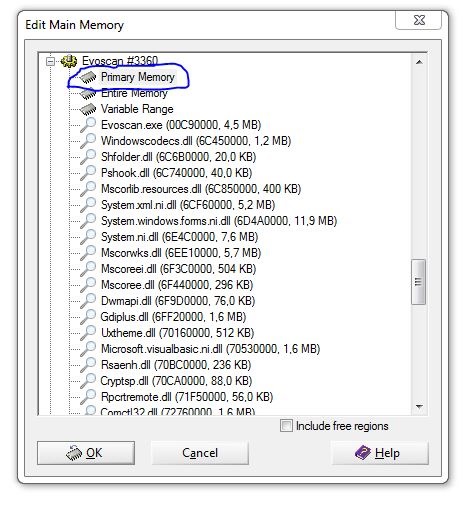Click the magnifier icon beside Mscorwks.dll
Viewport: 474px width, 514px height.
pyautogui.click(x=88, y=253)
